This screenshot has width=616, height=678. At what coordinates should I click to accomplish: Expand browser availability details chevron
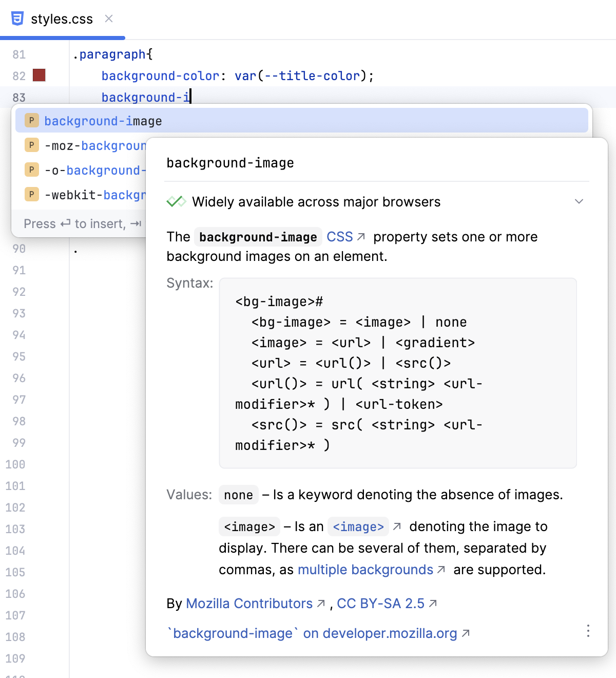click(579, 201)
